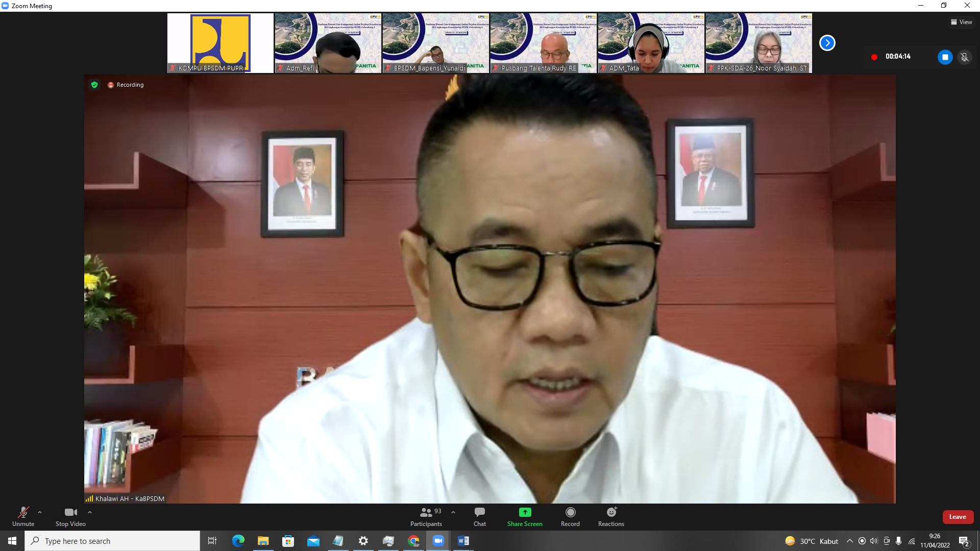980x551 pixels.
Task: Click the tray icon right of the volume control
Action: coord(887,541)
